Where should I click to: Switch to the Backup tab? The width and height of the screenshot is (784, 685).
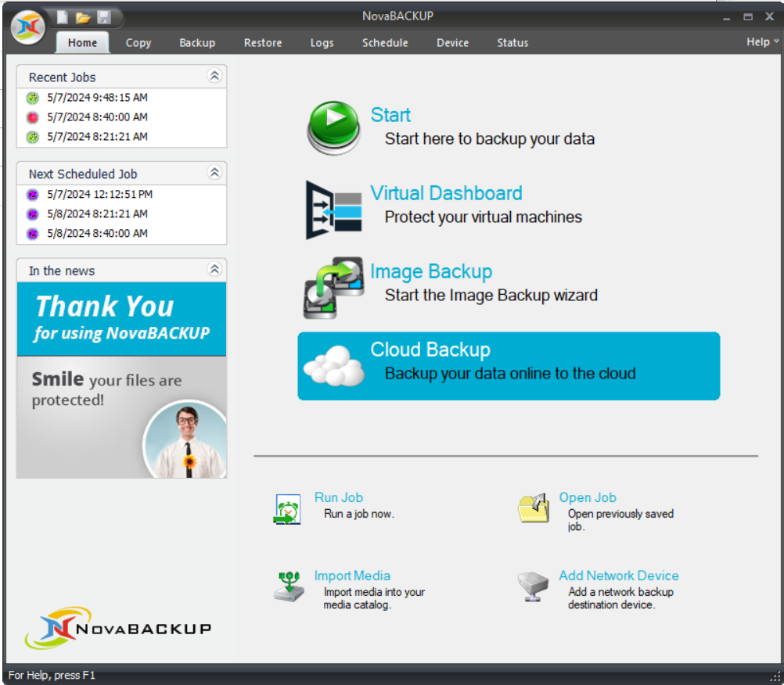coord(197,43)
